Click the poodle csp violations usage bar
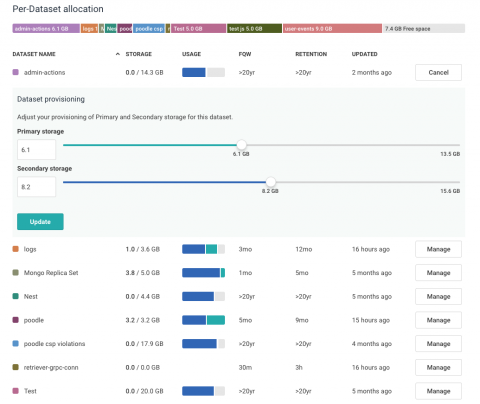This screenshot has width=480, height=404. click(203, 344)
